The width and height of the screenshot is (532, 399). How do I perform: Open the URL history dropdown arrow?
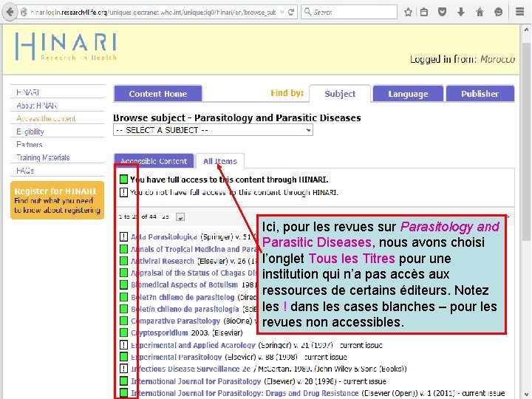point(282,13)
